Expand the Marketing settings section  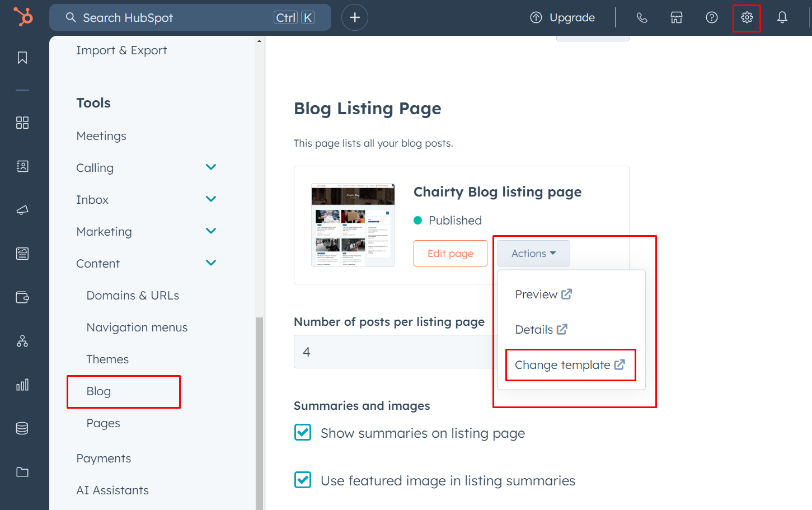point(210,231)
